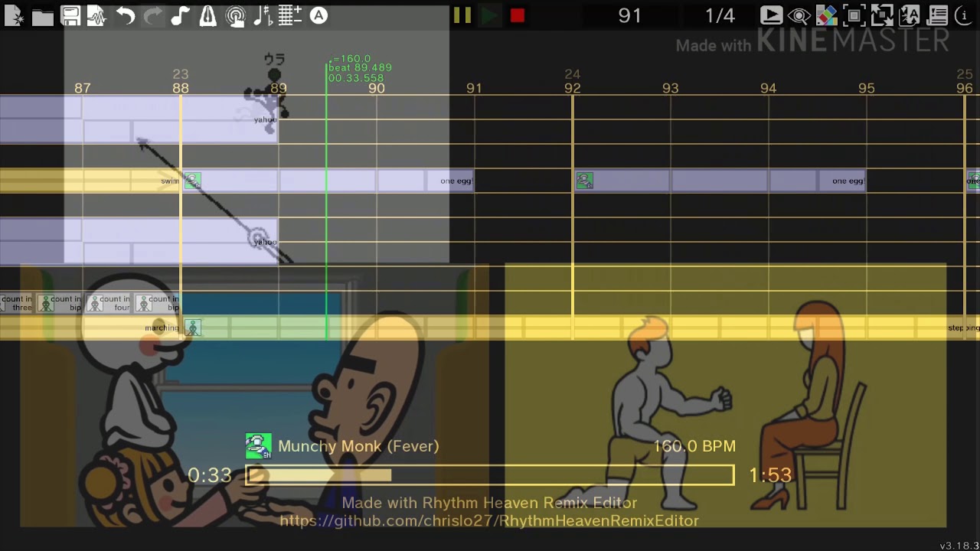Click the green play button
Viewport: 980px width, 551px height.
coord(489,15)
